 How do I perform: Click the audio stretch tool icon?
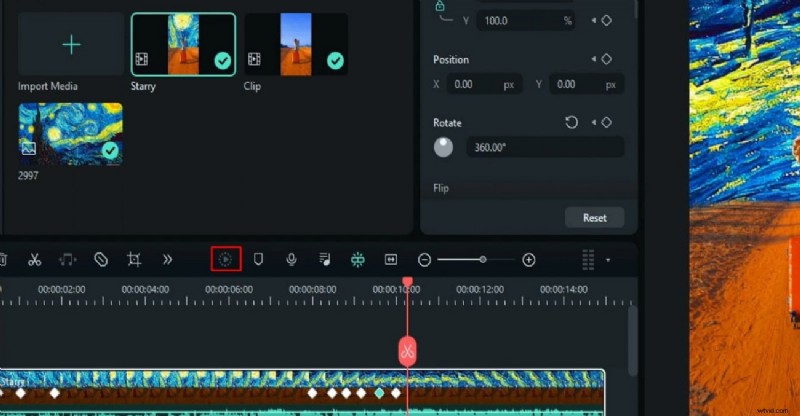(x=67, y=260)
